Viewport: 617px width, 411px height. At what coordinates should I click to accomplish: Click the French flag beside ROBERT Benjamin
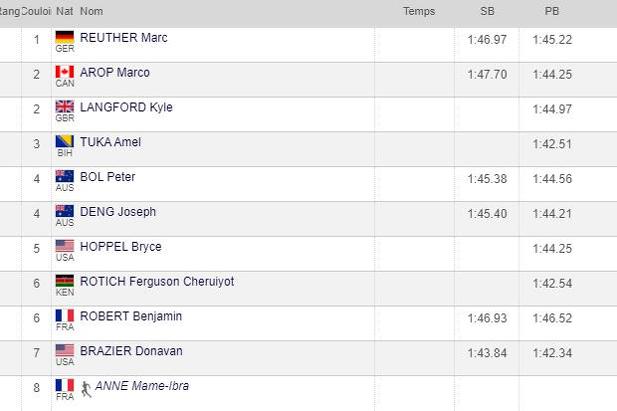click(65, 316)
